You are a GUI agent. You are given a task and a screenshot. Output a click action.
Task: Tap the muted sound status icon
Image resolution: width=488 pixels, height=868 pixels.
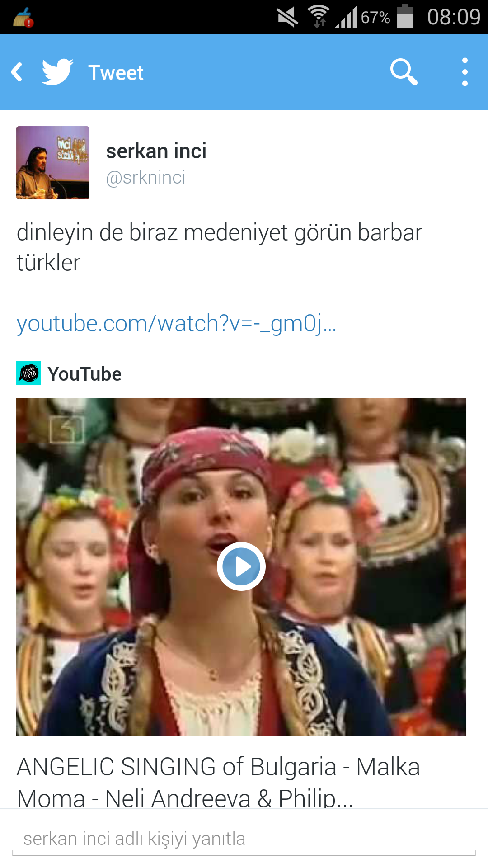click(287, 17)
